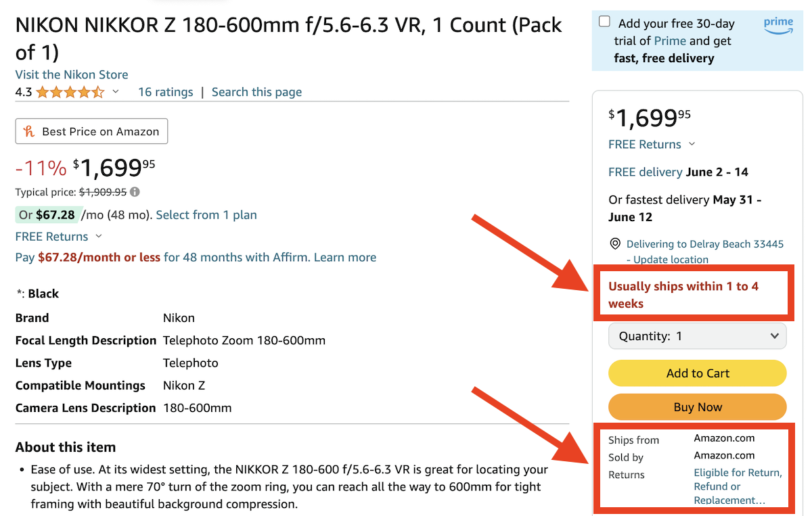Click the location pin icon
Image resolution: width=812 pixels, height=516 pixels.
coord(615,244)
